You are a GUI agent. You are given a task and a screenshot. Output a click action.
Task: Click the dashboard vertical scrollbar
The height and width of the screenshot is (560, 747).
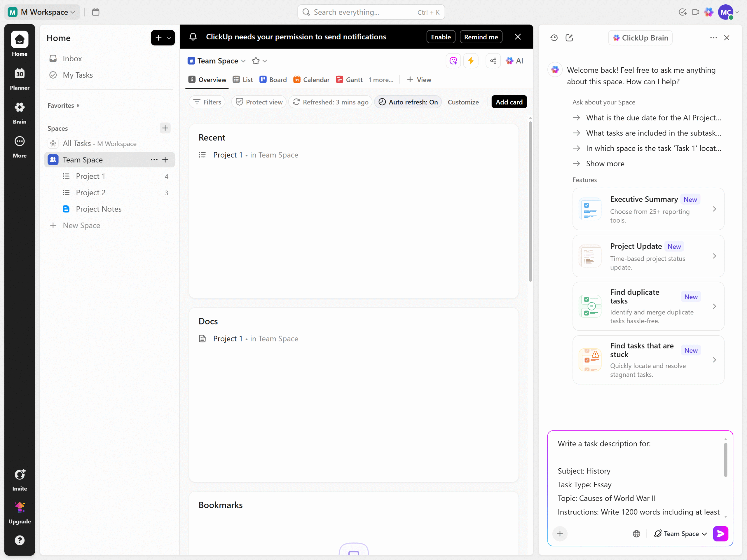(530, 201)
